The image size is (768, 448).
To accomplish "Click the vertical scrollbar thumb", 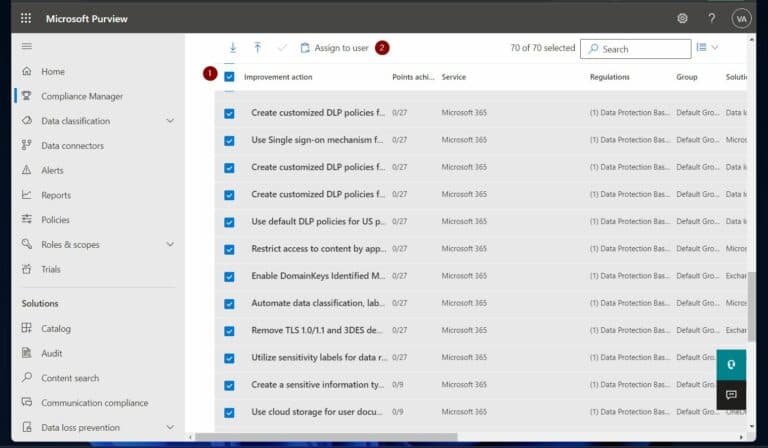I will coord(751,307).
